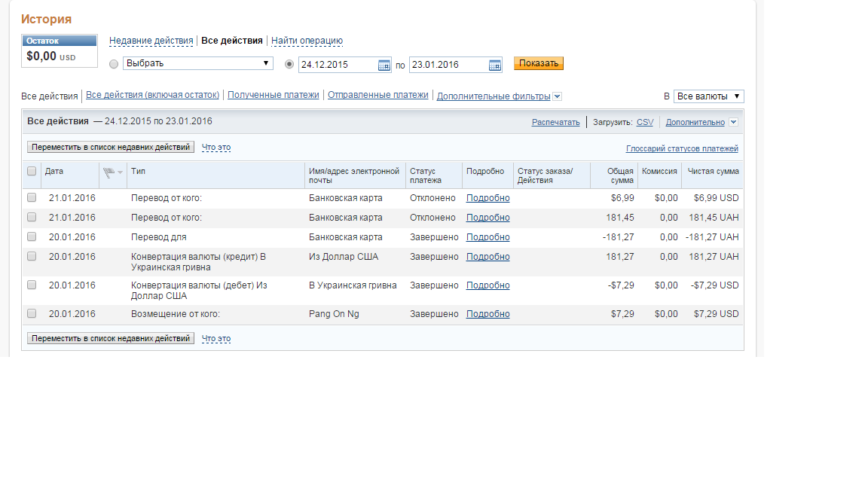Download the history via CSV link
Screen dimensions: 868x488
pos(644,122)
